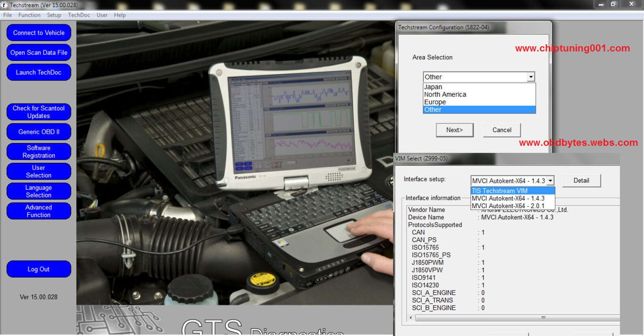Select Japan in the area list
The image size is (644, 336).
(479, 87)
